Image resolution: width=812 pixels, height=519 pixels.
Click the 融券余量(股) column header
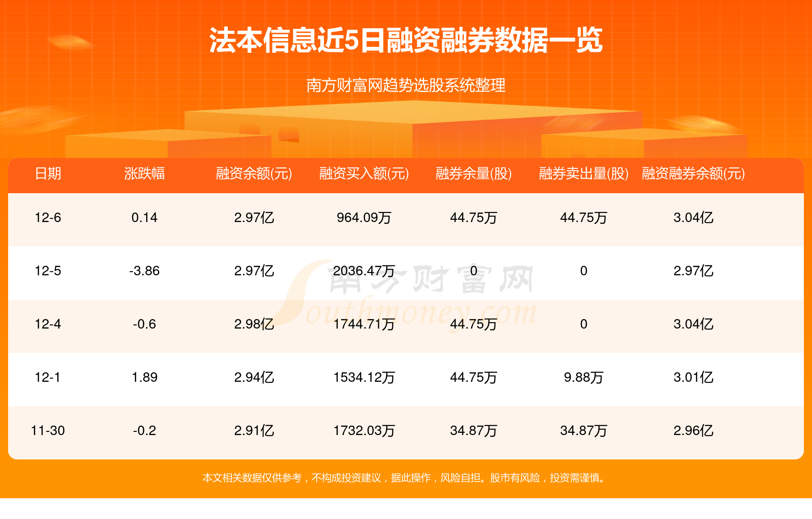pyautogui.click(x=474, y=173)
